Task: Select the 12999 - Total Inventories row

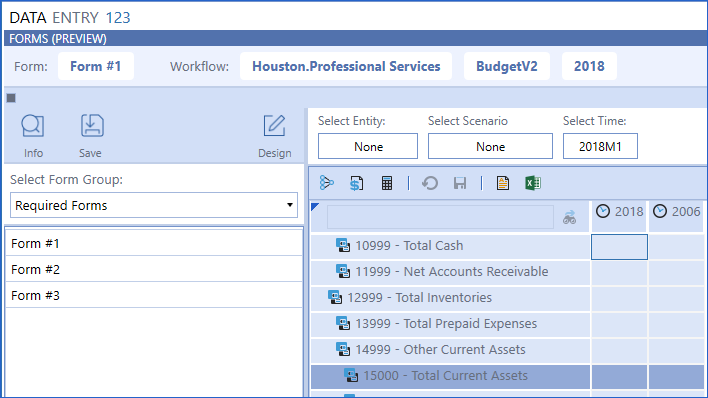Action: (x=450, y=298)
